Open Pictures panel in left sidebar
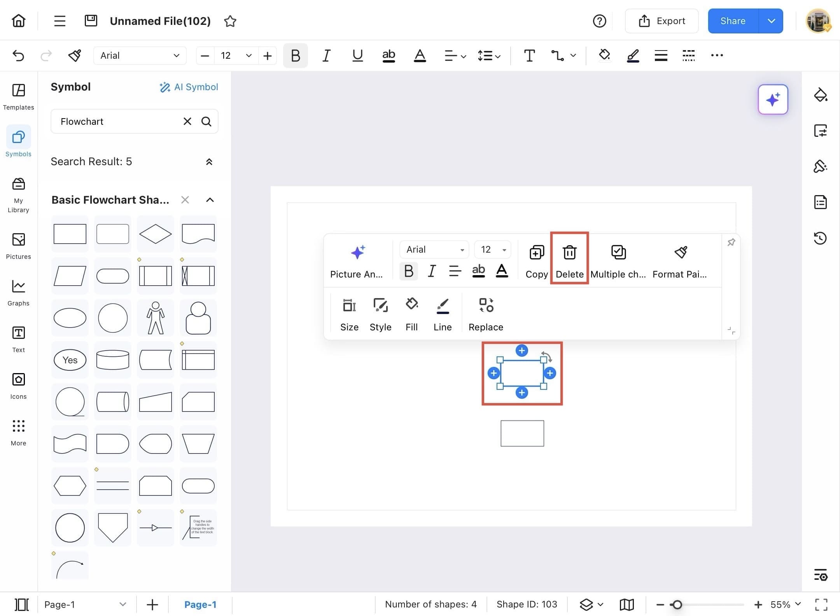840x616 pixels. click(18, 245)
